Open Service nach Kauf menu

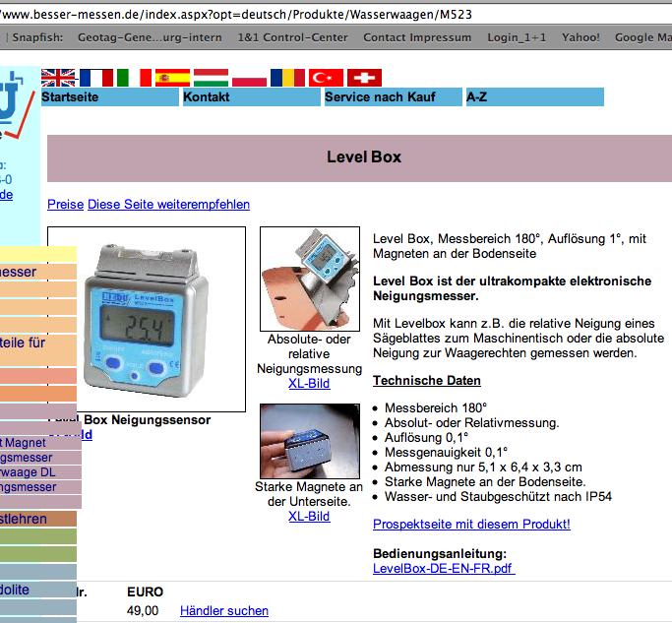[393, 97]
